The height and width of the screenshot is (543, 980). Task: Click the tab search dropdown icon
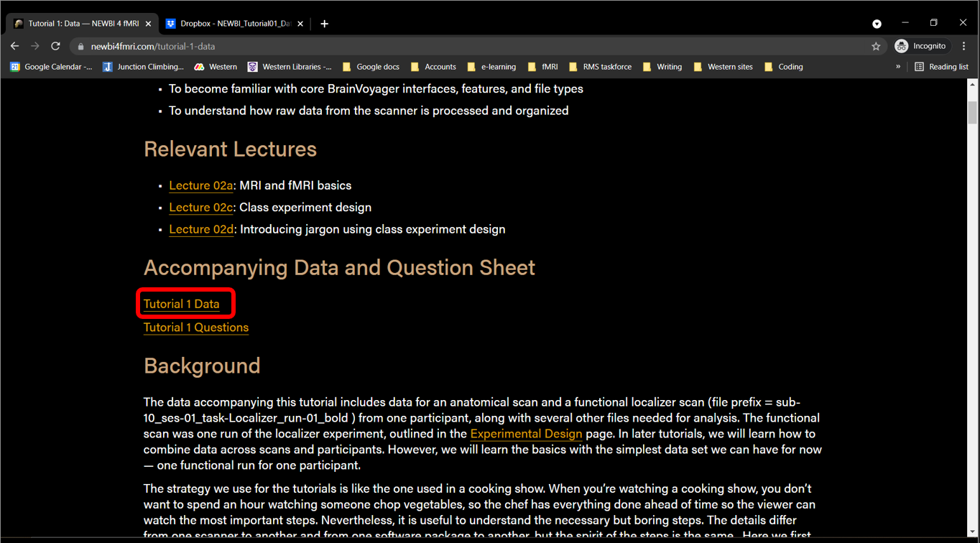(877, 24)
